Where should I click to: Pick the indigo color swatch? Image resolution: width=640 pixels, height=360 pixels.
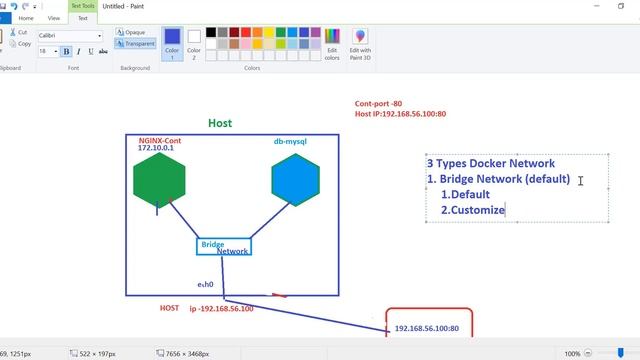coord(304,32)
